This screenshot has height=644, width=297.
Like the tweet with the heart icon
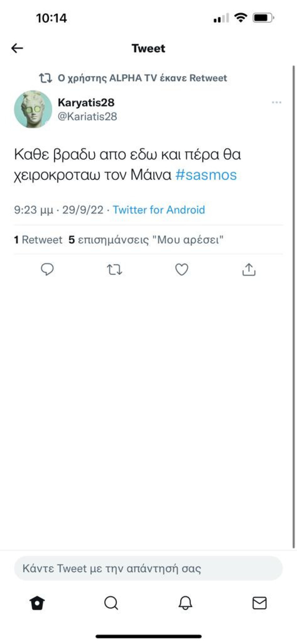coord(181,269)
